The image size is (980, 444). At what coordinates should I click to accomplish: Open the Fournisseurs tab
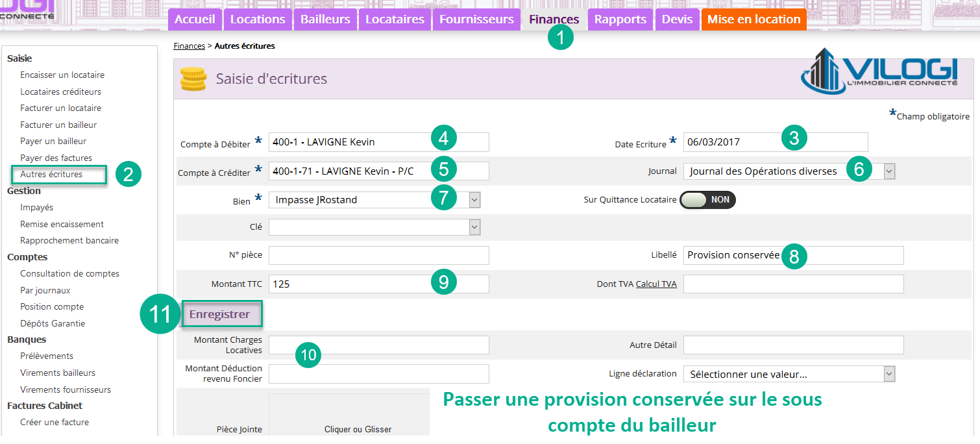[x=476, y=19]
